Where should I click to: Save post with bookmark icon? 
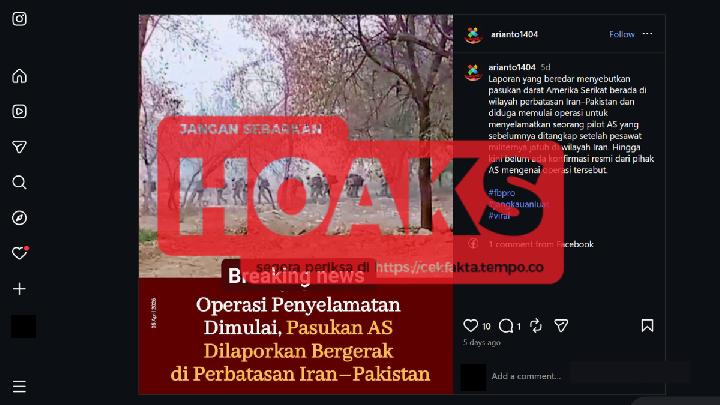pos(647,326)
